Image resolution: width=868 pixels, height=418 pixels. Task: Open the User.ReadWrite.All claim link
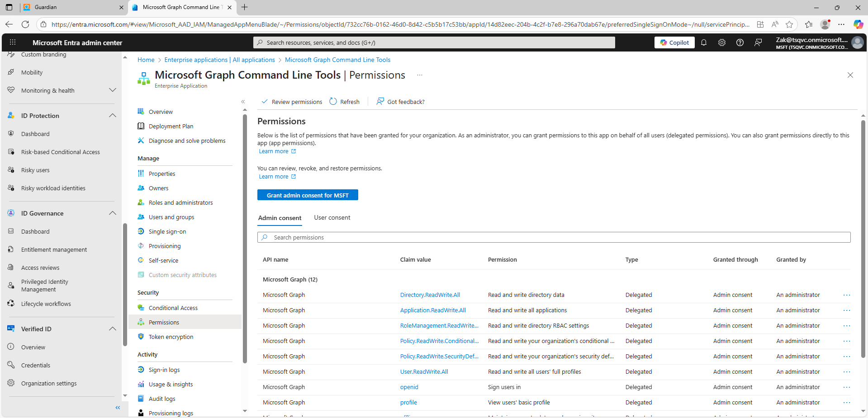(424, 372)
